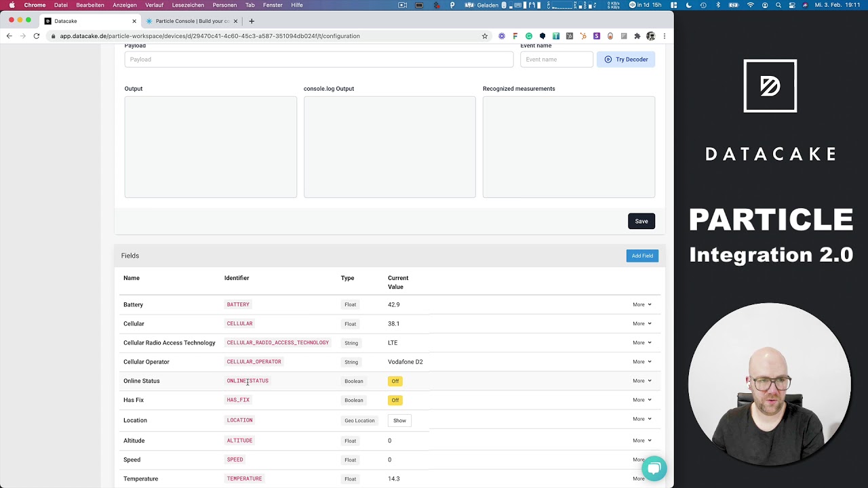The height and width of the screenshot is (488, 868).
Task: Click the Output result box
Action: [210, 147]
